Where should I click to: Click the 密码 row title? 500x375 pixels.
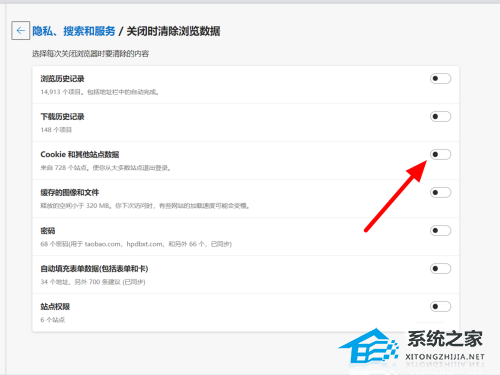click(48, 230)
